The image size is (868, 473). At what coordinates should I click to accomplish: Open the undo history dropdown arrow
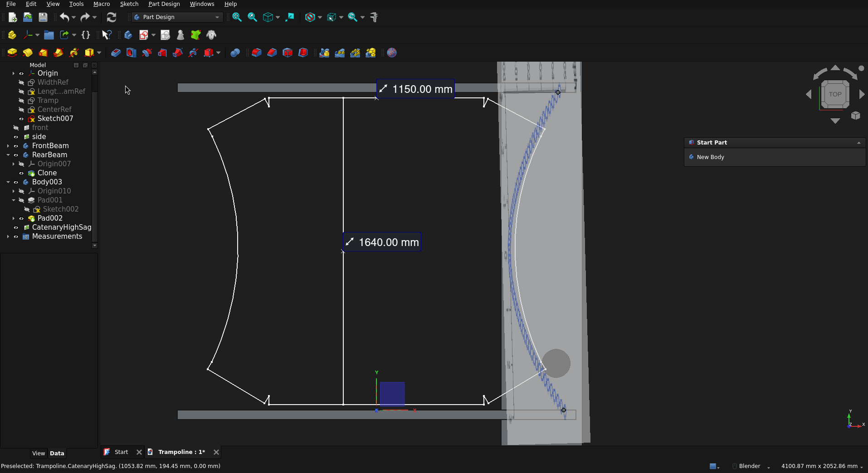[74, 17]
